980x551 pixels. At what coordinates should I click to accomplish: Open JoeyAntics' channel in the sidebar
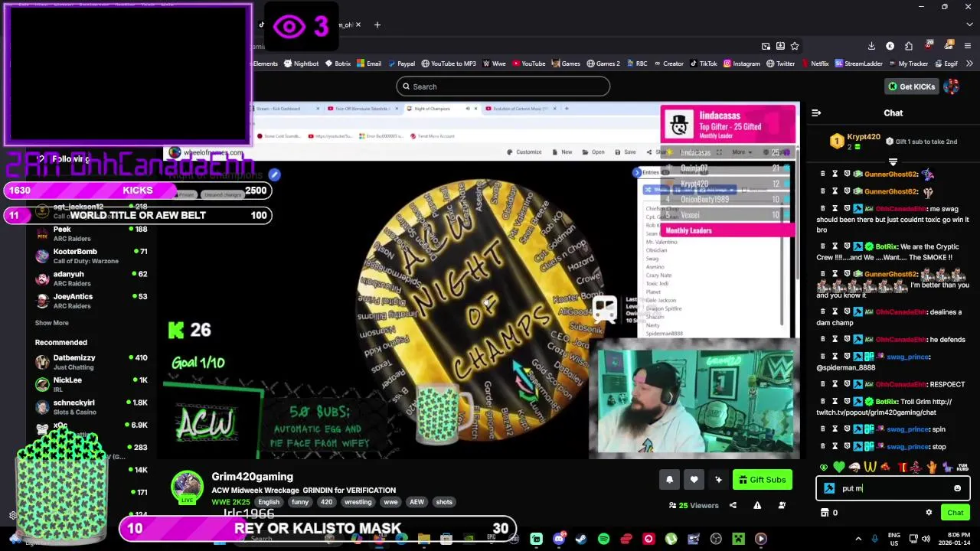(92, 301)
